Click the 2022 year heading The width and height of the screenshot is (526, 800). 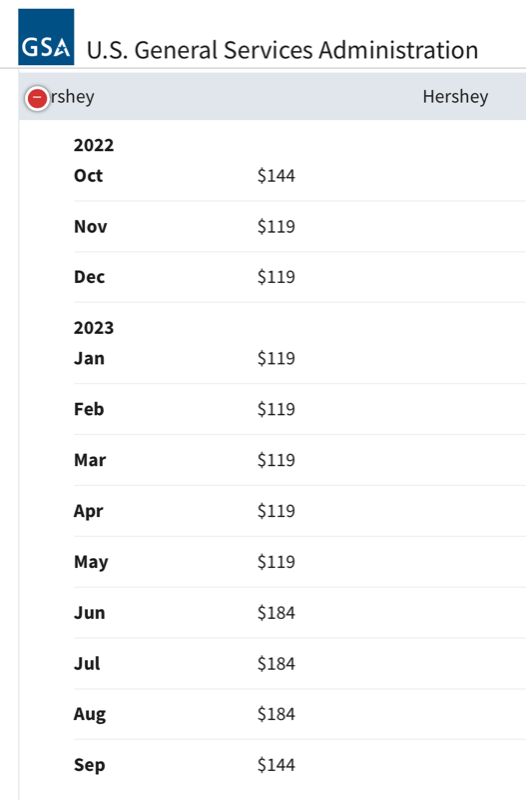point(94,145)
